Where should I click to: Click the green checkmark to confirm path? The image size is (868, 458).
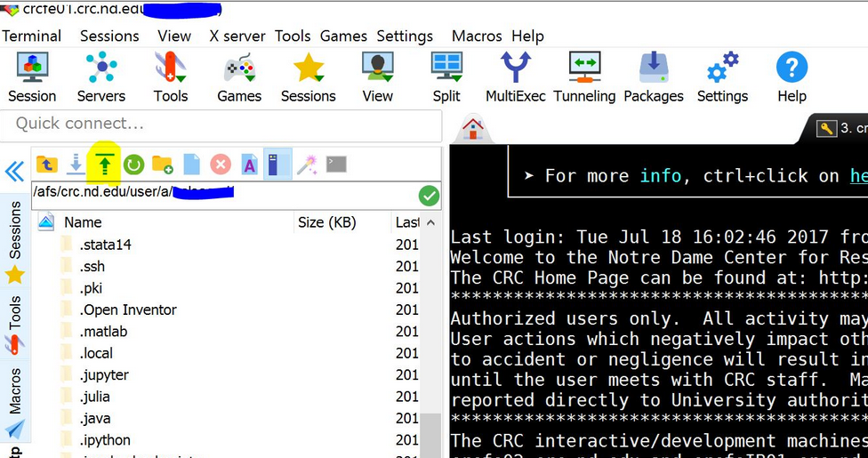(429, 196)
